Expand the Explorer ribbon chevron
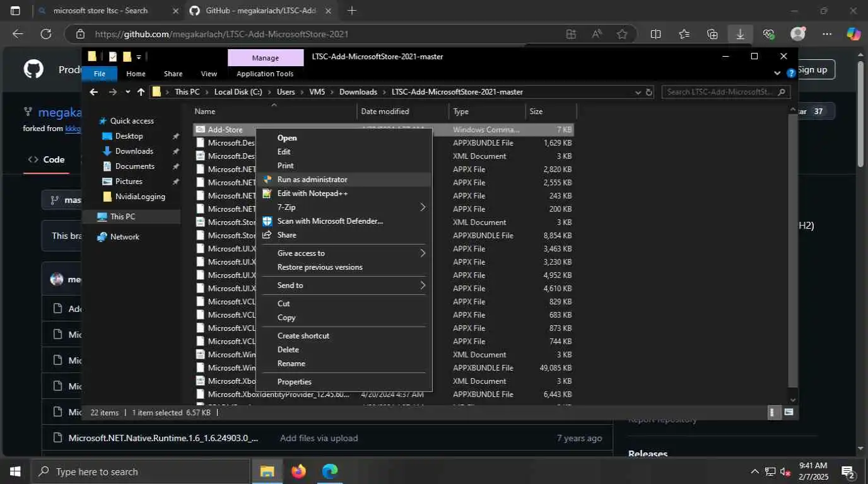The image size is (868, 484). pos(777,74)
